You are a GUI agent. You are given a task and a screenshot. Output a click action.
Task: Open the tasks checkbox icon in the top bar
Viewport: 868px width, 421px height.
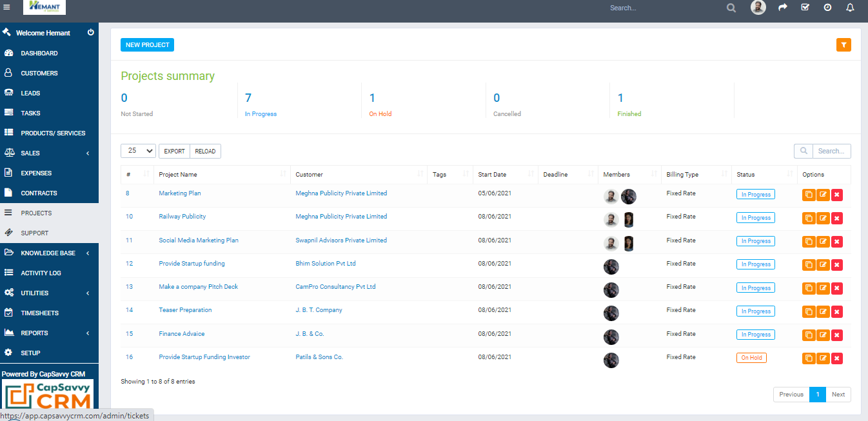pyautogui.click(x=805, y=8)
